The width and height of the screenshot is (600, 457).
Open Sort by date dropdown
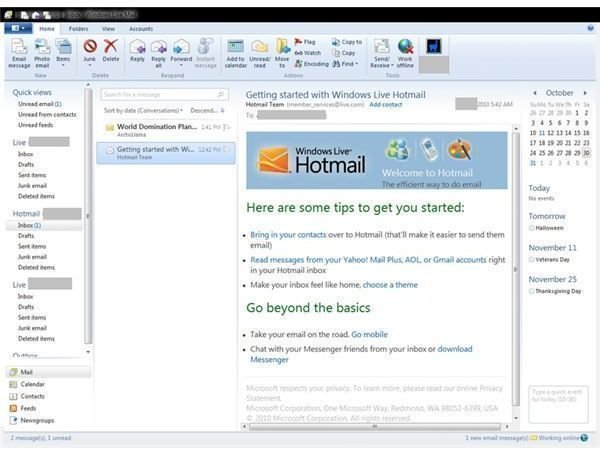coord(143,111)
